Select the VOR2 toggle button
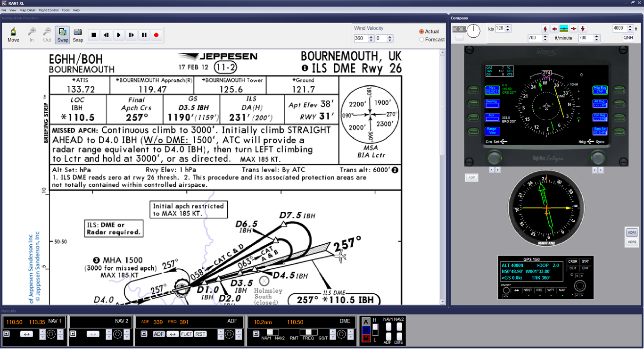Screen dimensions: 644x349 pos(632,242)
